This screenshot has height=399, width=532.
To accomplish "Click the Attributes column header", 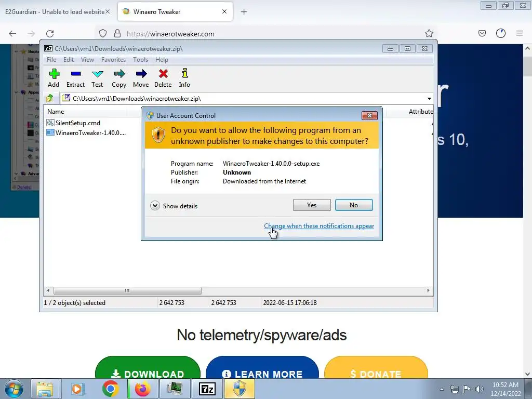I will (x=420, y=112).
